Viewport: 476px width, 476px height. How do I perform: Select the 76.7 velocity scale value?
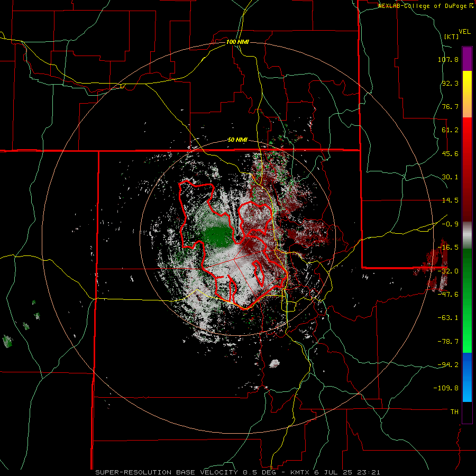click(x=450, y=106)
